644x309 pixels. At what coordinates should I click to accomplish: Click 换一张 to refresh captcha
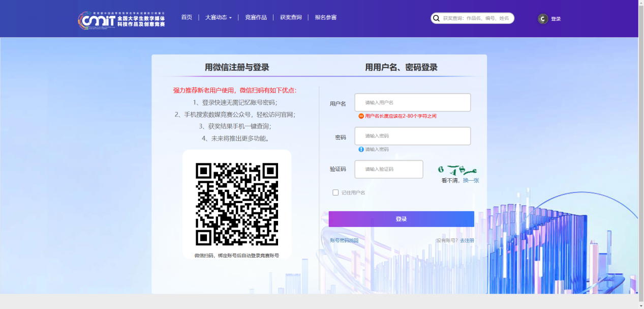point(471,180)
